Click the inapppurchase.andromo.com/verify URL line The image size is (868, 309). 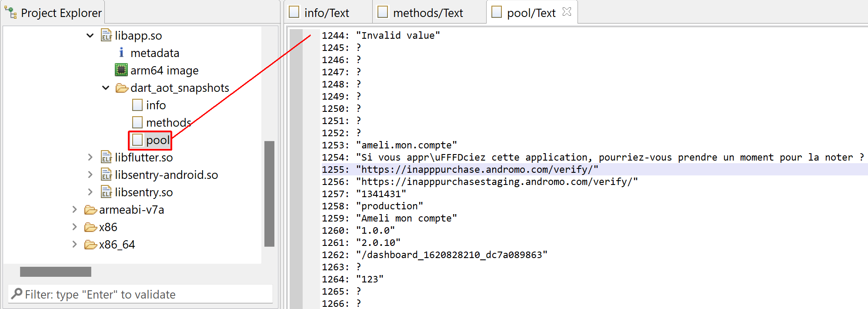pyautogui.click(x=477, y=169)
